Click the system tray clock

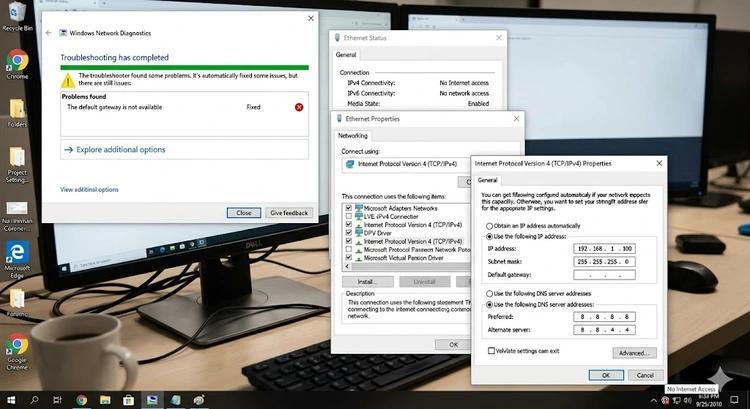708,401
